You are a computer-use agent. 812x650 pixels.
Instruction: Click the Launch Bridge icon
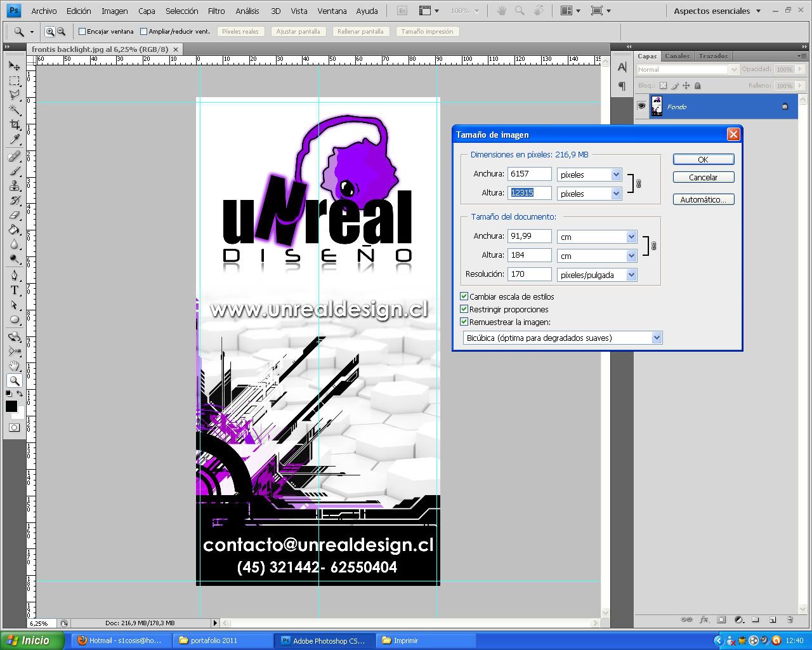pos(402,11)
